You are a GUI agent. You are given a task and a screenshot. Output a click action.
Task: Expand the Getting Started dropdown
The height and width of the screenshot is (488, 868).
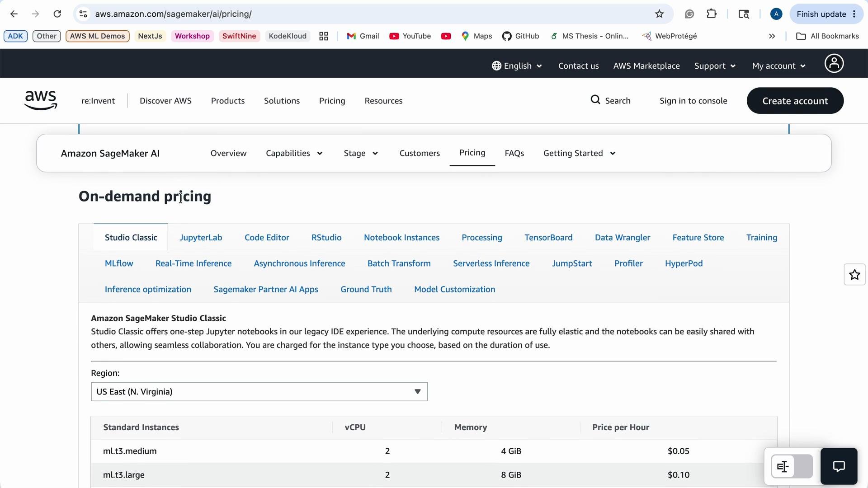(579, 153)
